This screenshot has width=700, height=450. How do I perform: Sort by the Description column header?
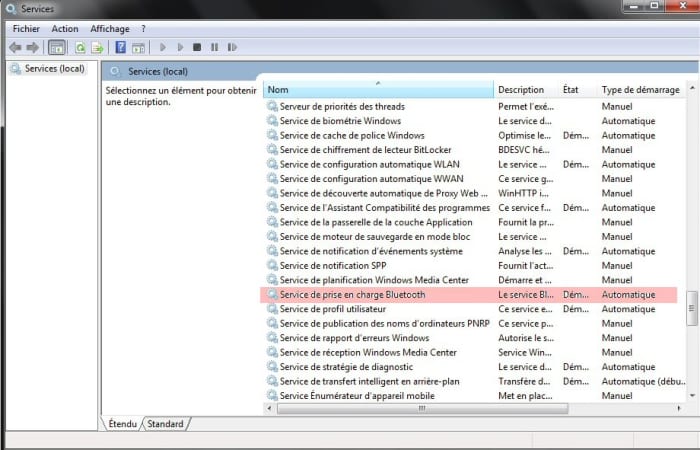point(526,90)
